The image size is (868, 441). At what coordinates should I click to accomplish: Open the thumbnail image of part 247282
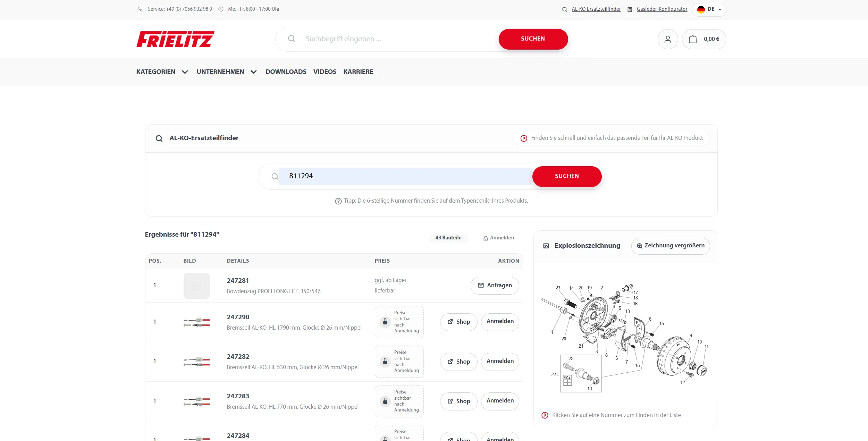coord(196,362)
